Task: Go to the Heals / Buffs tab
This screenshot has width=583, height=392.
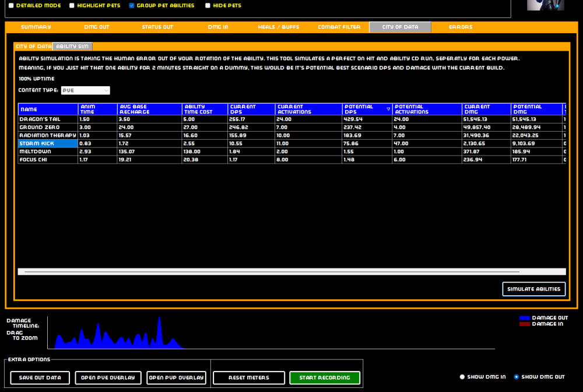Action: click(279, 27)
